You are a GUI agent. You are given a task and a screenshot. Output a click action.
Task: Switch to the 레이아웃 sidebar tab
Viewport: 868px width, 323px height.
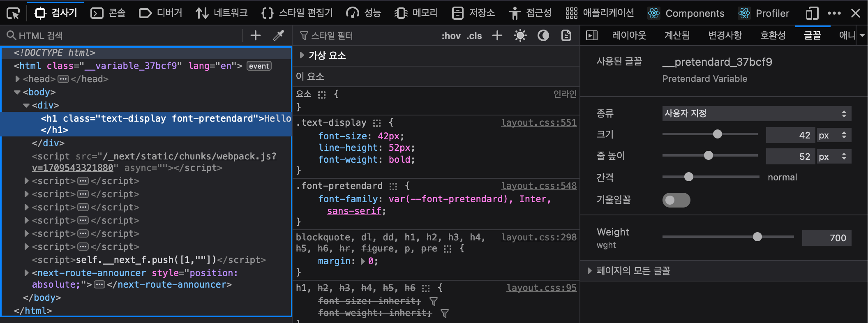pos(629,35)
